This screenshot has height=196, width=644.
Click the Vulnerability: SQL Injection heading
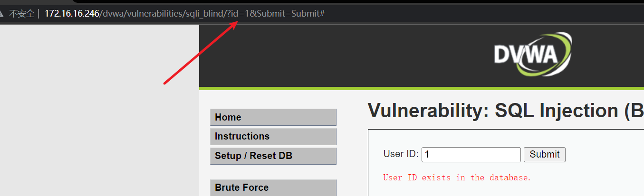[x=506, y=111]
